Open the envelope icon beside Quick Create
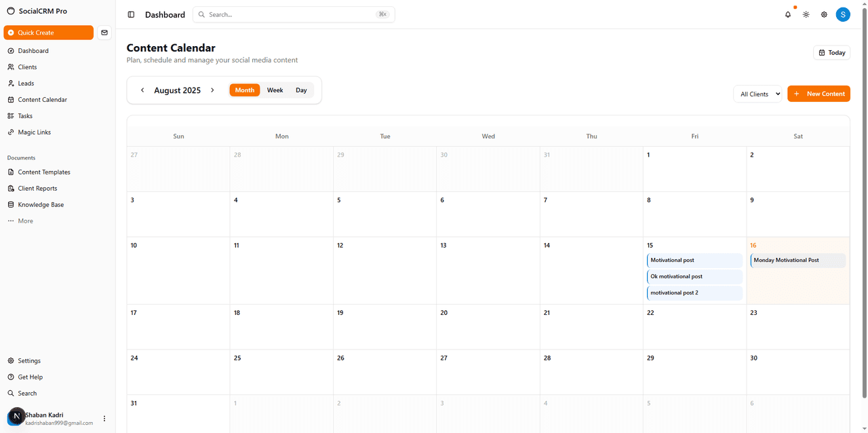 tap(104, 32)
